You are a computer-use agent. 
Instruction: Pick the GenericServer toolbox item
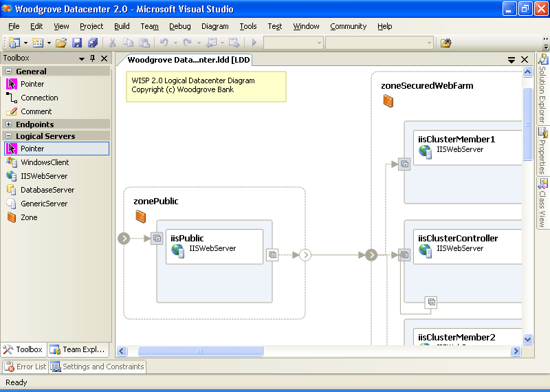click(43, 204)
